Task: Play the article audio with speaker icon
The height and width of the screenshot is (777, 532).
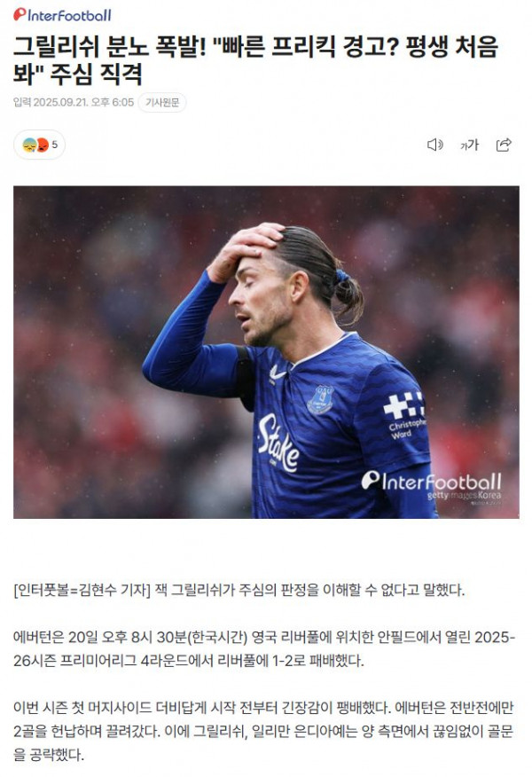Action: click(435, 145)
